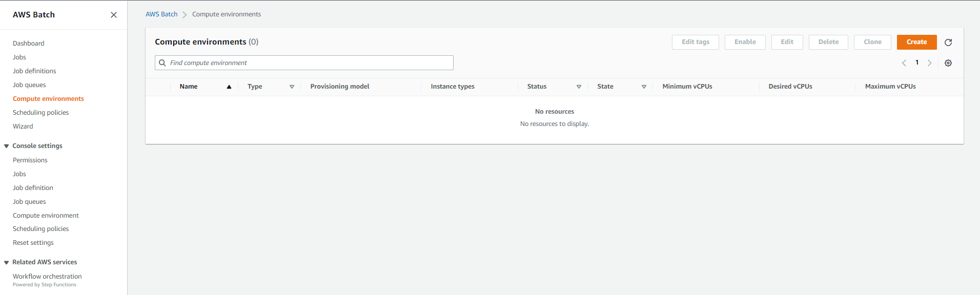Click the Create button
This screenshot has height=295, width=980.
point(916,42)
